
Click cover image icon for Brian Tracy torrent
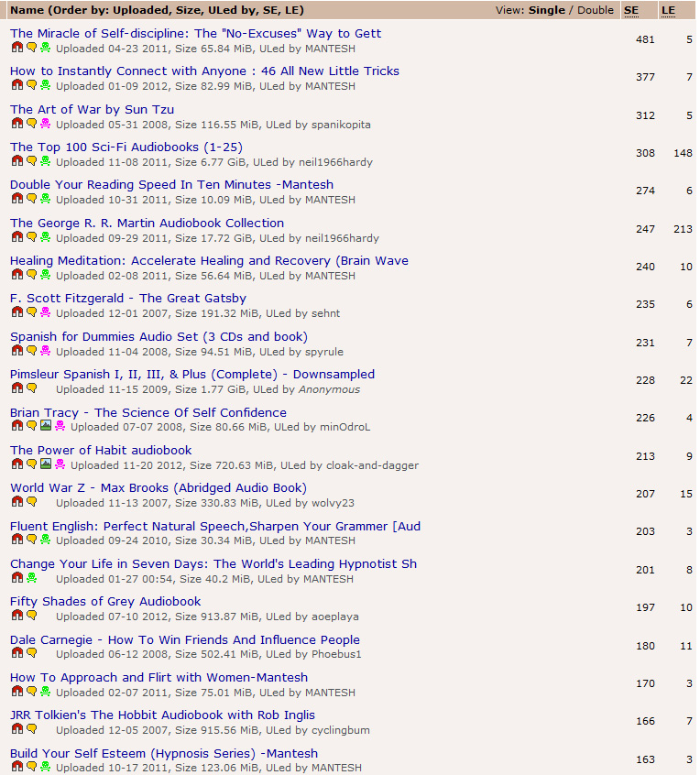[x=46, y=426]
